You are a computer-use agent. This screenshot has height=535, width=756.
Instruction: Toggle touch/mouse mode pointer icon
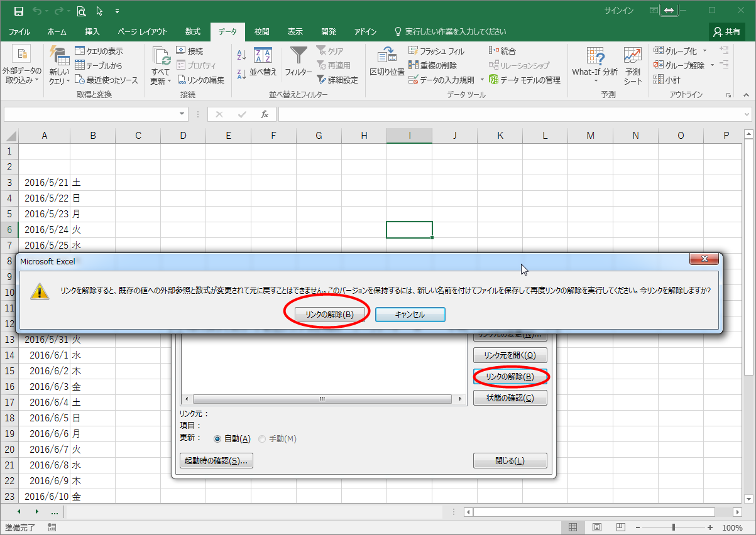100,11
